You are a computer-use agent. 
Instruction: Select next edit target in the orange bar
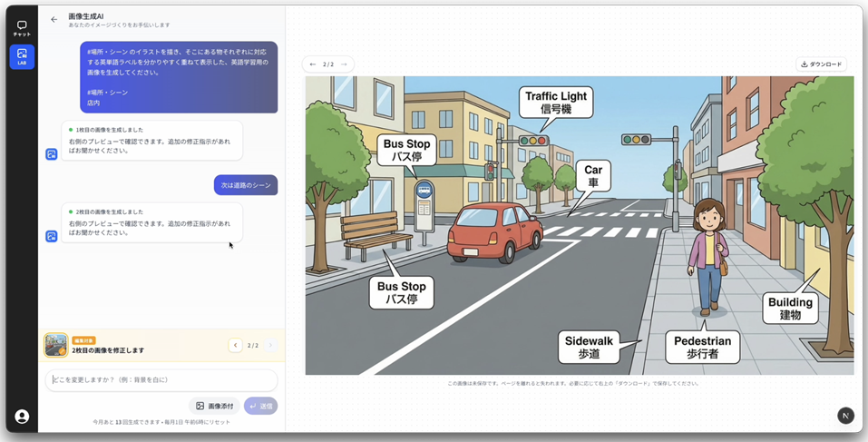[270, 346]
